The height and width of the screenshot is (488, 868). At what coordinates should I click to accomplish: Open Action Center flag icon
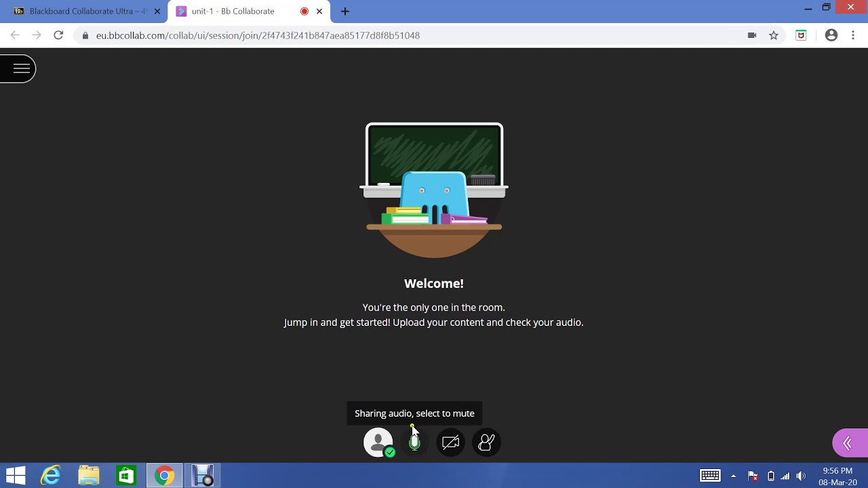tap(753, 476)
